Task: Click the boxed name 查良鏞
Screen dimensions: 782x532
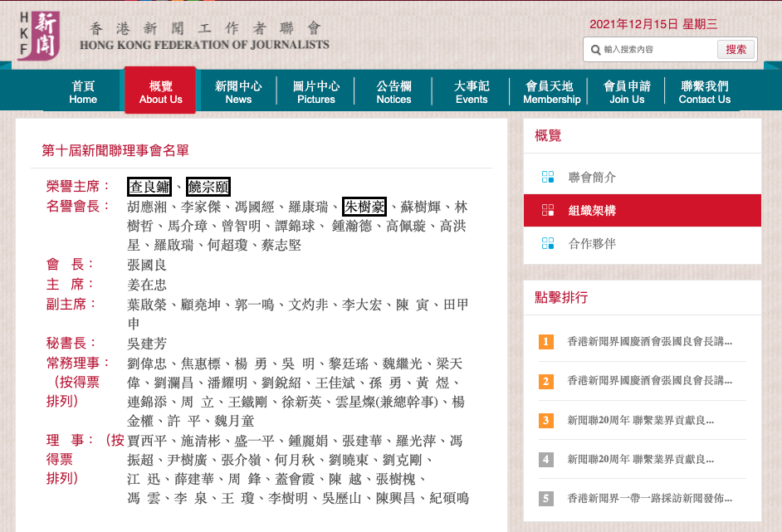Action: (x=149, y=187)
